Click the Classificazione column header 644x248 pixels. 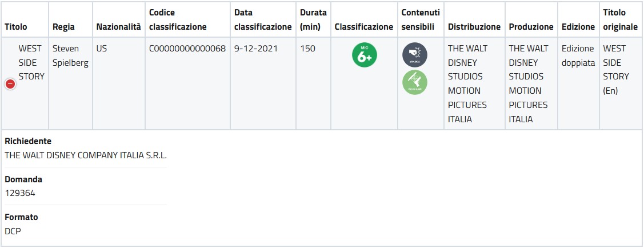coord(364,27)
